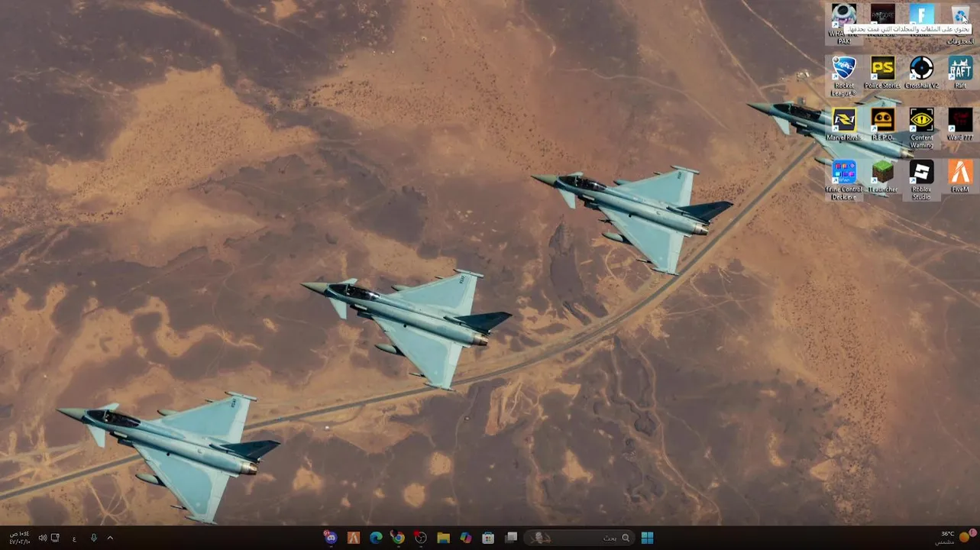Image resolution: width=980 pixels, height=550 pixels.
Task: Open Microsoft Store from the taskbar
Action: coord(488,538)
